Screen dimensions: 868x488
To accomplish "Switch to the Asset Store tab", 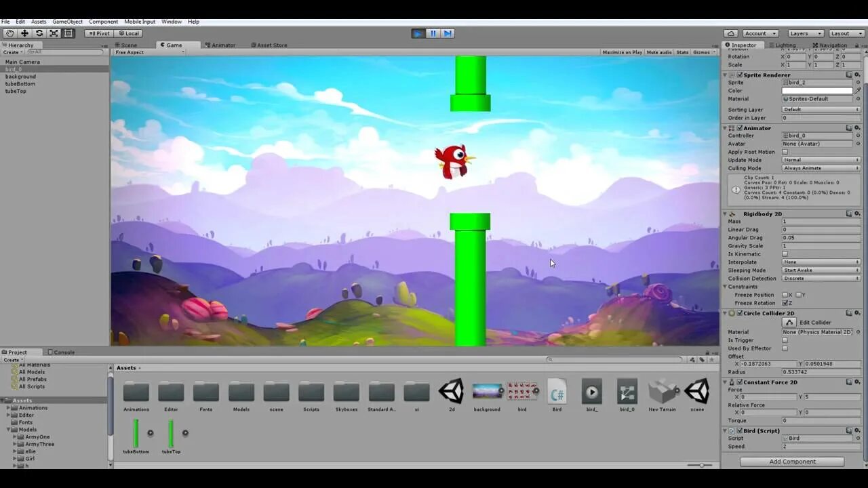I will (269, 45).
